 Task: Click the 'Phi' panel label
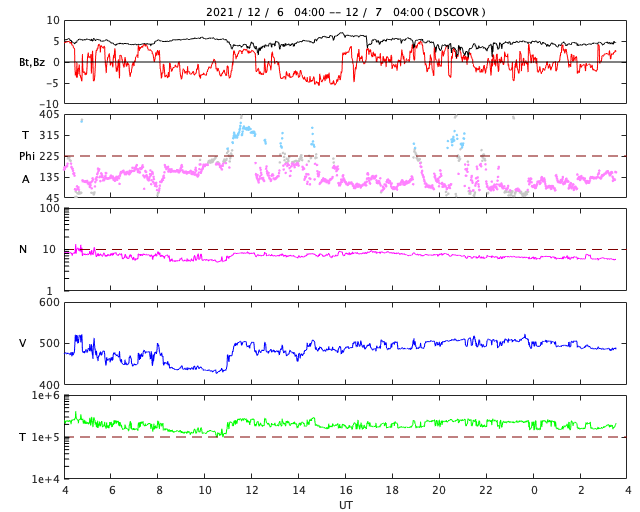27,156
